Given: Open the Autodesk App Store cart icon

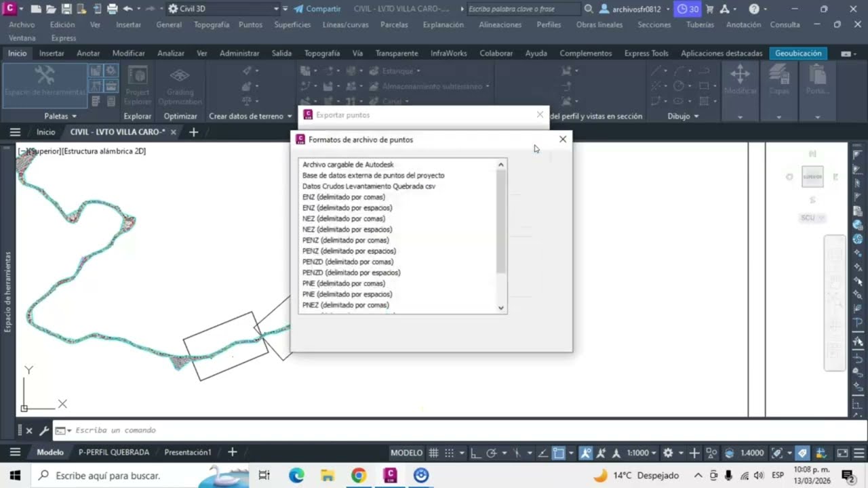Looking at the screenshot, I should coord(709,9).
